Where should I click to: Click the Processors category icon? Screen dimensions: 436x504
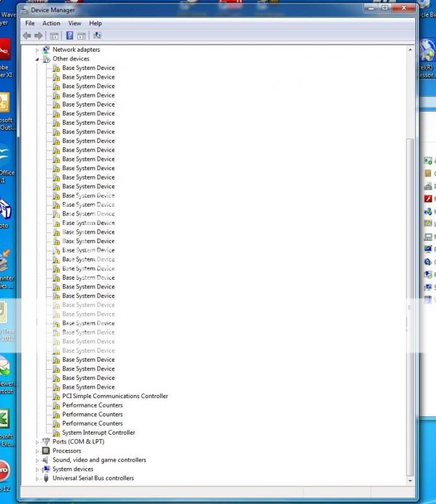(46, 451)
